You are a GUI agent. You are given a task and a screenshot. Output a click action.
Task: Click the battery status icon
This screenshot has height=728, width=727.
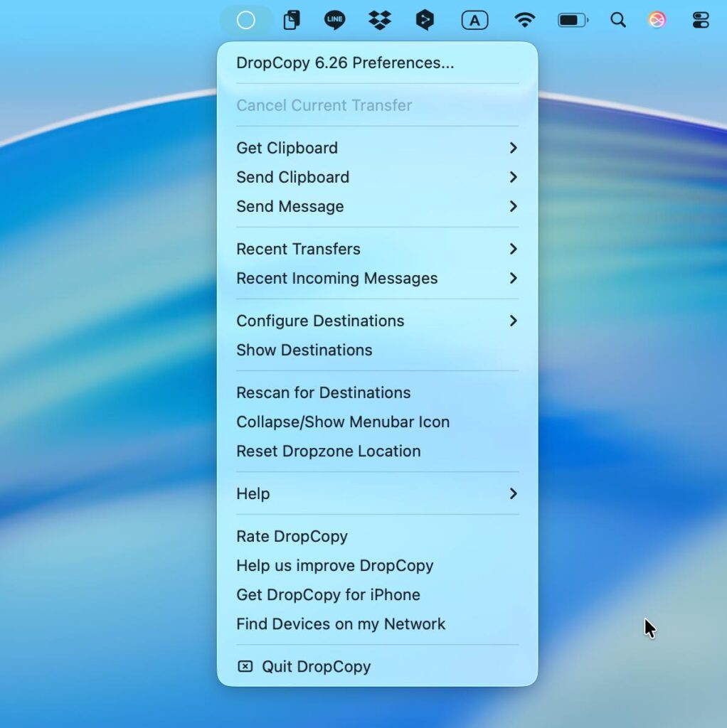[573, 21]
